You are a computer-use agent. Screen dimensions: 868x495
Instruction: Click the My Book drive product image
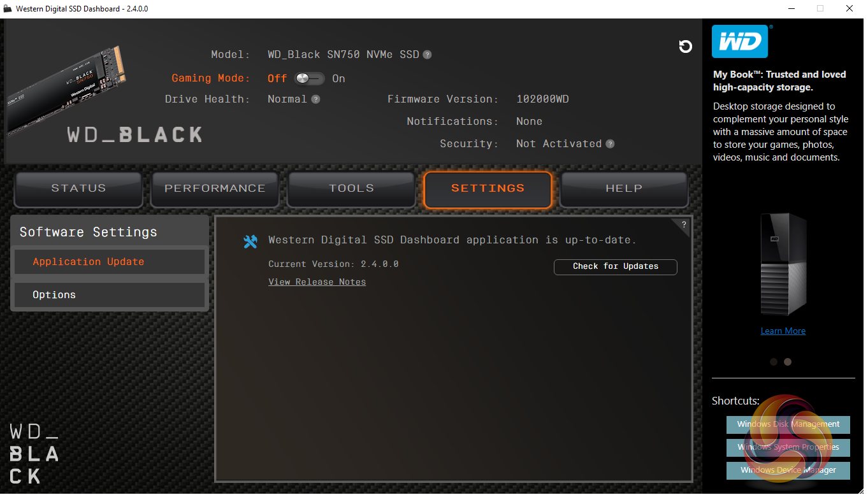[x=784, y=265]
